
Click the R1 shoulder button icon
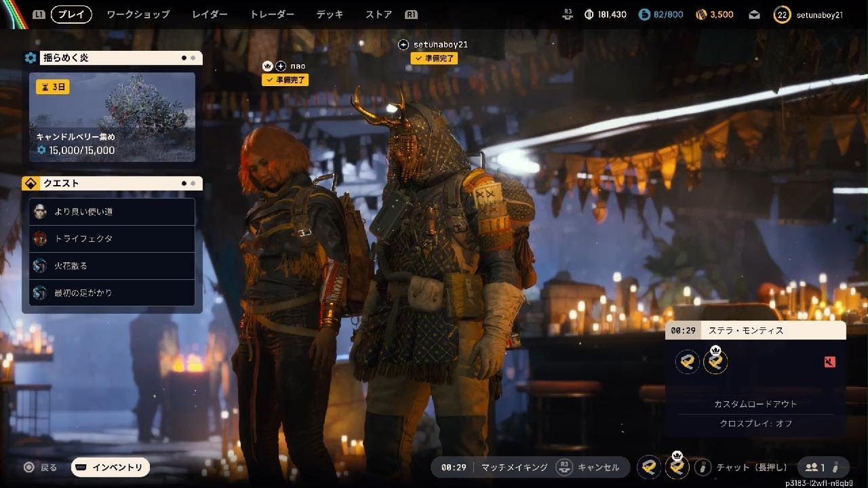pos(411,14)
